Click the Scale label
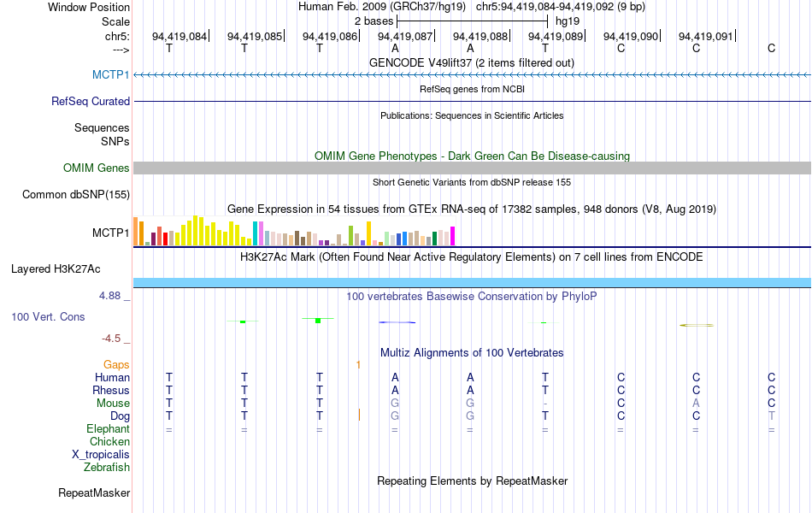Viewport: 812px width, 513px height. (x=116, y=21)
